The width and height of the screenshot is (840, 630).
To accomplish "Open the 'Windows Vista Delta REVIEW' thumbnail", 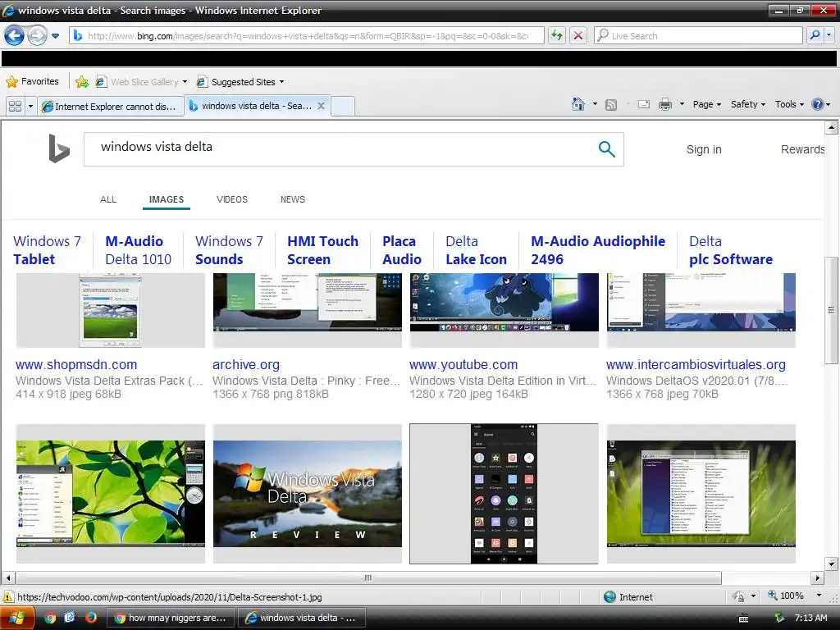I will [308, 493].
